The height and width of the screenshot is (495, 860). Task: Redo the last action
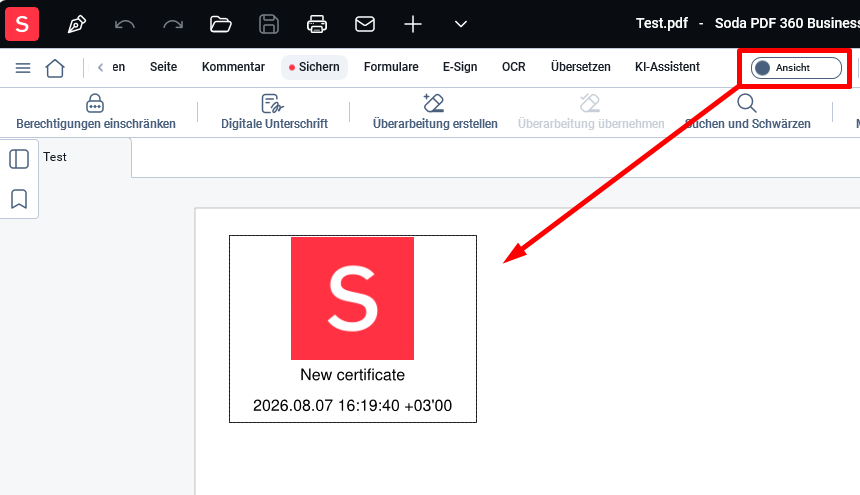[173, 24]
